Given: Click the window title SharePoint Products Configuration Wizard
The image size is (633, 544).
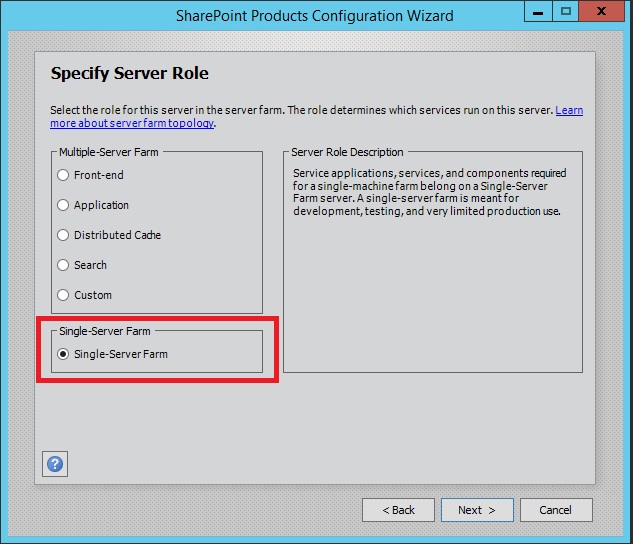Looking at the screenshot, I should click(314, 16).
